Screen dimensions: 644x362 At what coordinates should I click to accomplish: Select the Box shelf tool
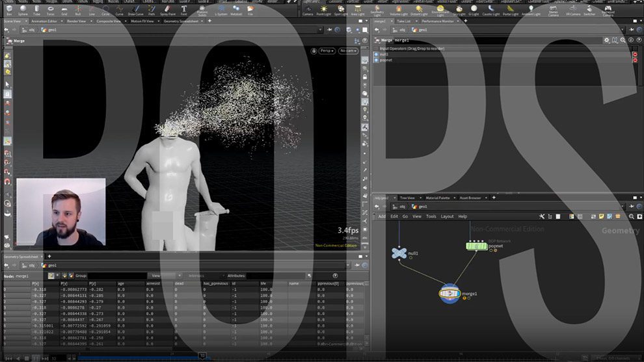(9, 10)
